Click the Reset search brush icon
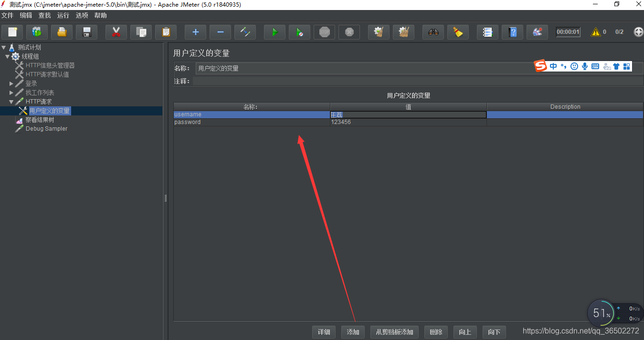The width and height of the screenshot is (644, 340). (458, 32)
